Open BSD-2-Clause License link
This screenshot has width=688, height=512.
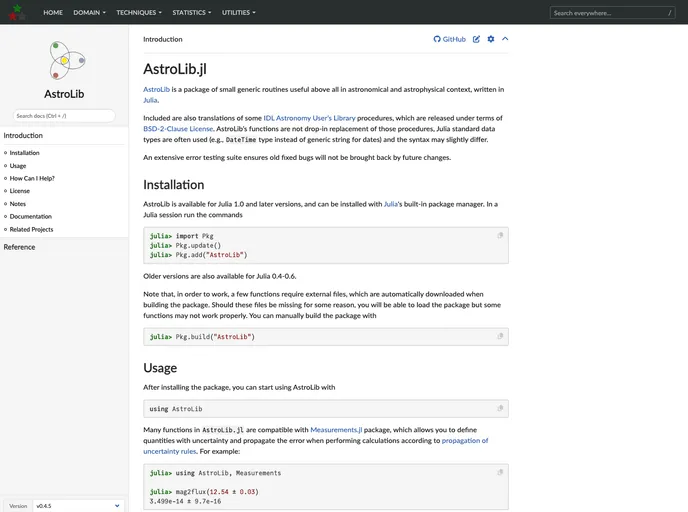pos(178,129)
